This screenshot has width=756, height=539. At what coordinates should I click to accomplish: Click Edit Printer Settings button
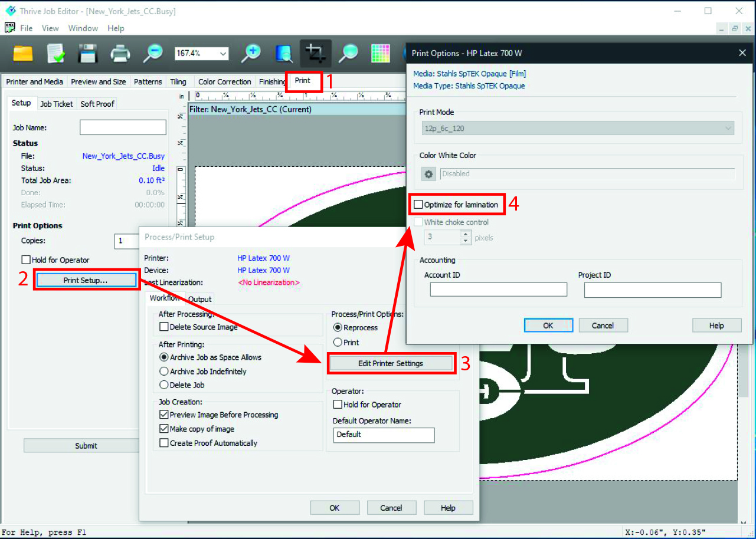click(x=391, y=363)
